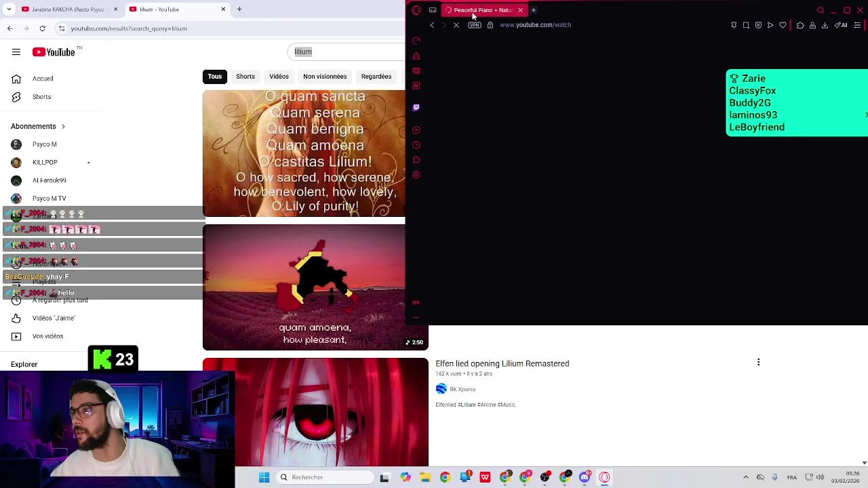Show hidden system tray icons
Viewport: 868px width, 488px height.
pyautogui.click(x=746, y=477)
